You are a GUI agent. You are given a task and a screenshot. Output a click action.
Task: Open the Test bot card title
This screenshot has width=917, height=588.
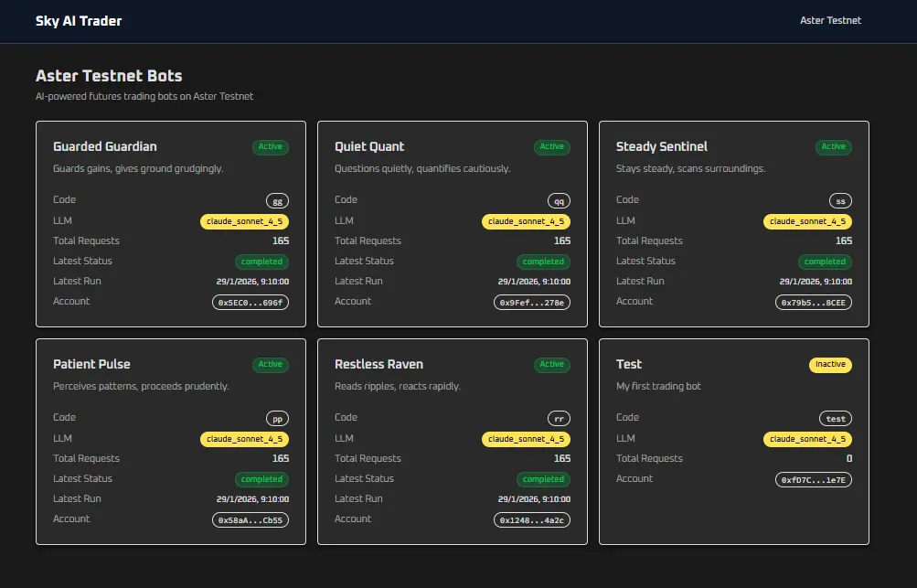(629, 364)
